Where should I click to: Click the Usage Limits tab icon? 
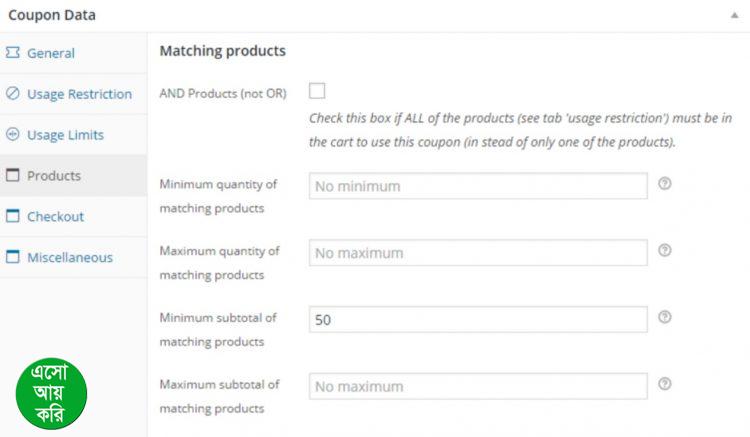click(x=13, y=135)
